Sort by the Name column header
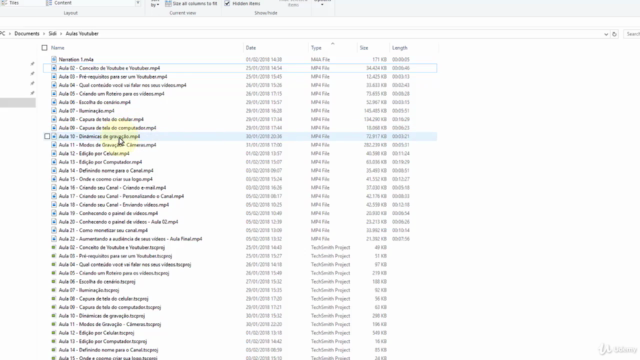 click(58, 48)
